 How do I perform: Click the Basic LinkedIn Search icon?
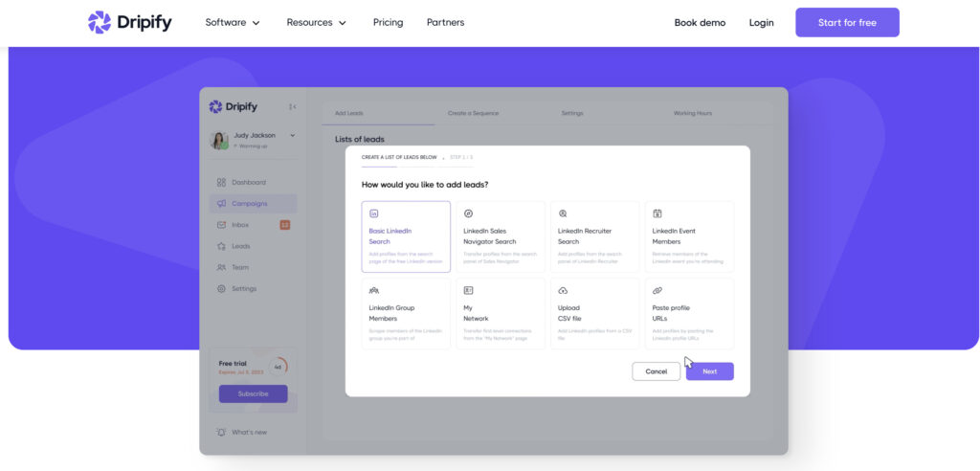tap(374, 213)
